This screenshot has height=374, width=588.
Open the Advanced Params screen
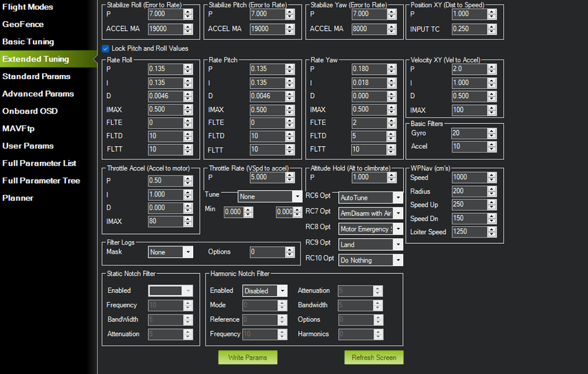coord(38,94)
